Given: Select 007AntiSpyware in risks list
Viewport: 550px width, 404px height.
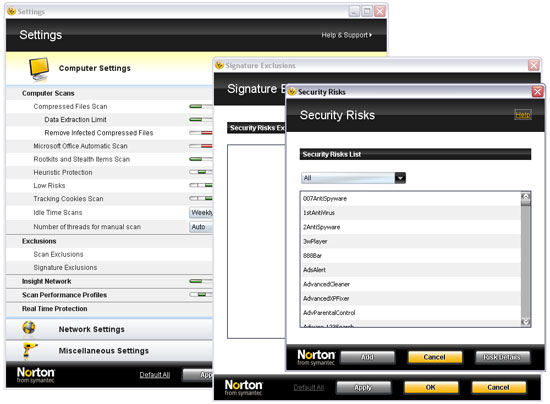Looking at the screenshot, I should (411, 198).
